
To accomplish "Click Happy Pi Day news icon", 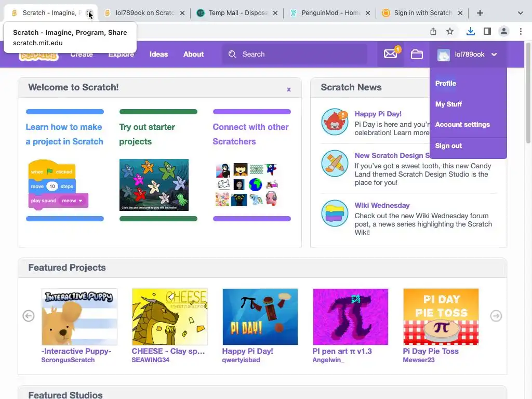I will [x=335, y=122].
